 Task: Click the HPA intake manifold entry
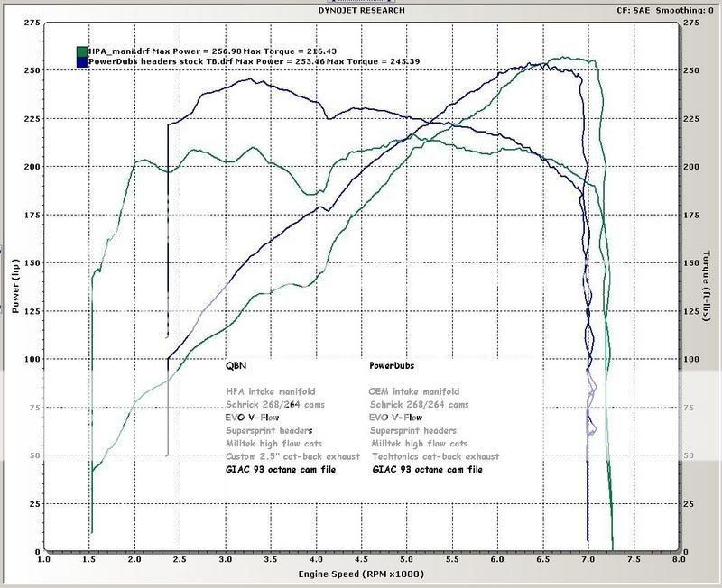(x=271, y=390)
